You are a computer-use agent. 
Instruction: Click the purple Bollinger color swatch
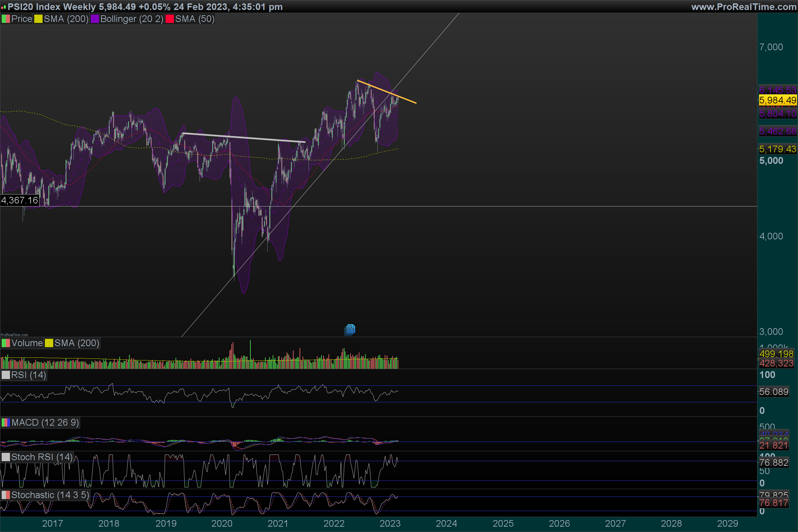point(95,19)
